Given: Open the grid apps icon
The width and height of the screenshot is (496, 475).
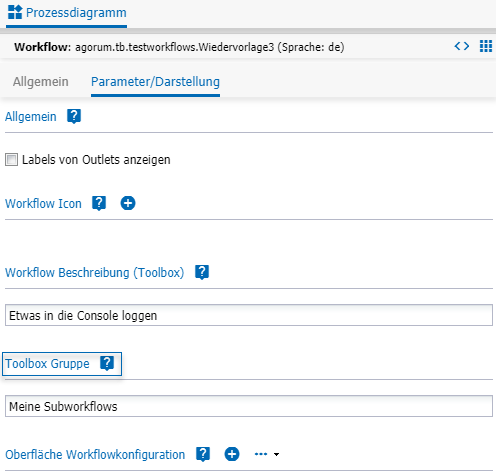Looking at the screenshot, I should (x=486, y=46).
